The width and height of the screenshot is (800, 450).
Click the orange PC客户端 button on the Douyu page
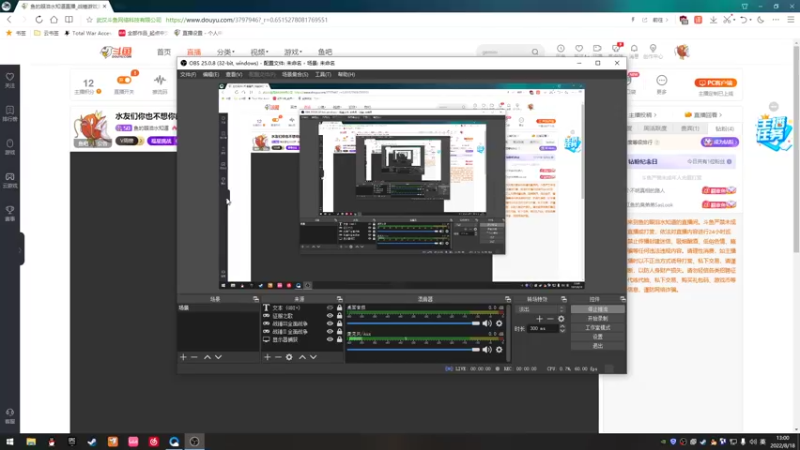(715, 83)
